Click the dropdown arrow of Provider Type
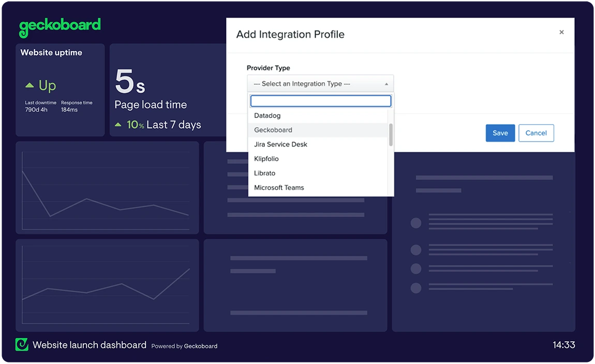 (386, 84)
